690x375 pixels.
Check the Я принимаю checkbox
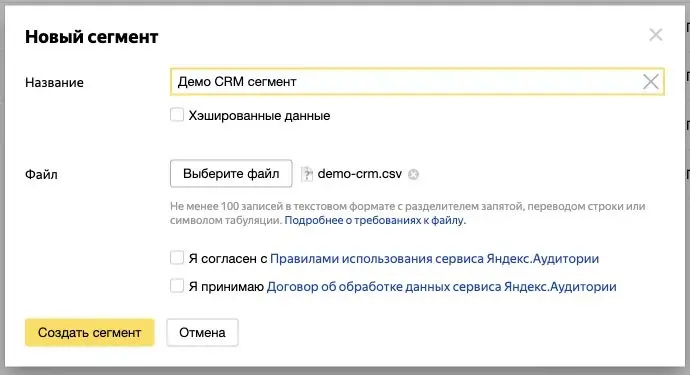177,286
